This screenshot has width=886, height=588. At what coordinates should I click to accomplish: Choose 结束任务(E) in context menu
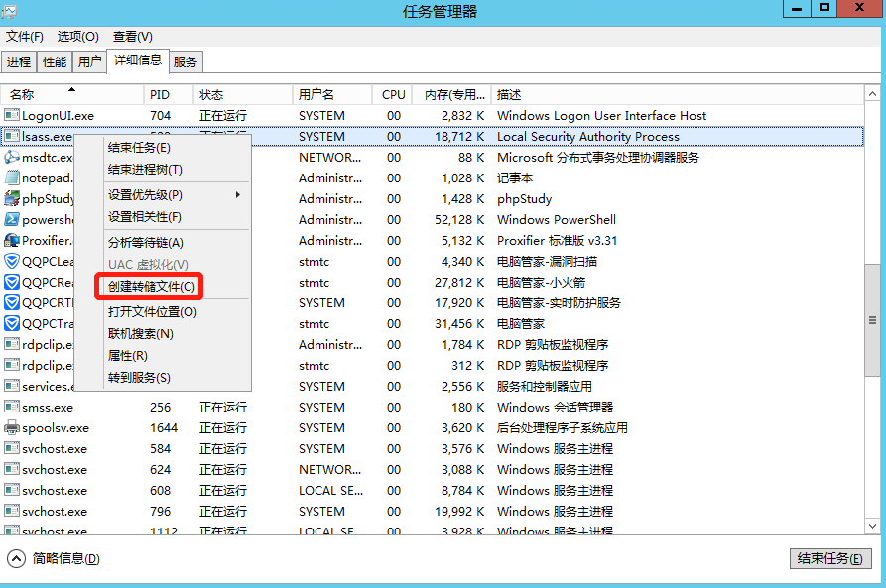click(x=139, y=148)
